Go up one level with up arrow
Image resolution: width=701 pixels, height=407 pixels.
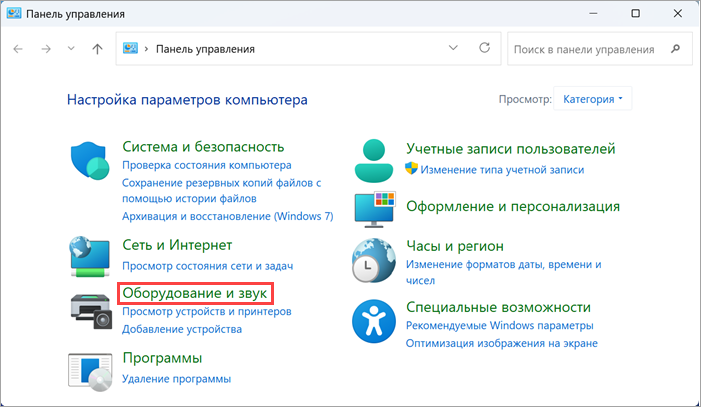pyautogui.click(x=97, y=49)
